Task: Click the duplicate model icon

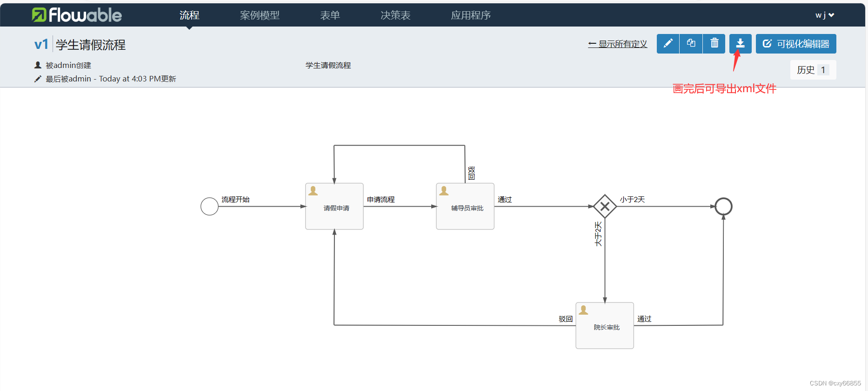Action: point(691,44)
